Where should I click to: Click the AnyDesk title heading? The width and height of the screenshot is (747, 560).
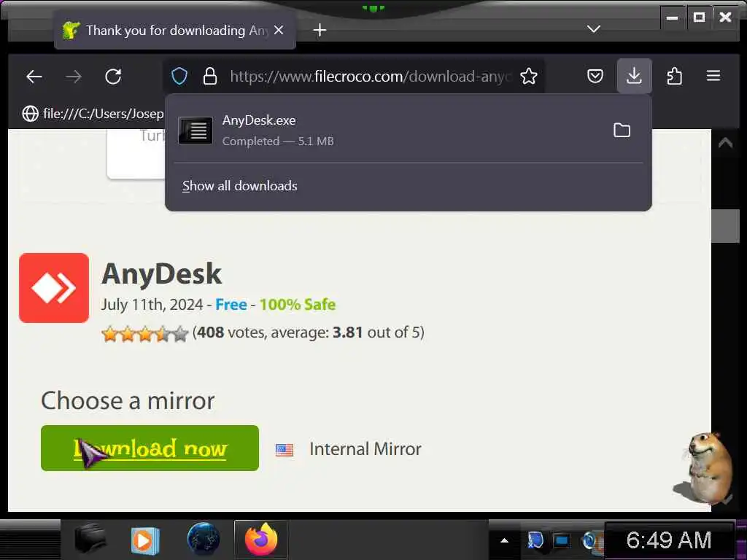(161, 273)
